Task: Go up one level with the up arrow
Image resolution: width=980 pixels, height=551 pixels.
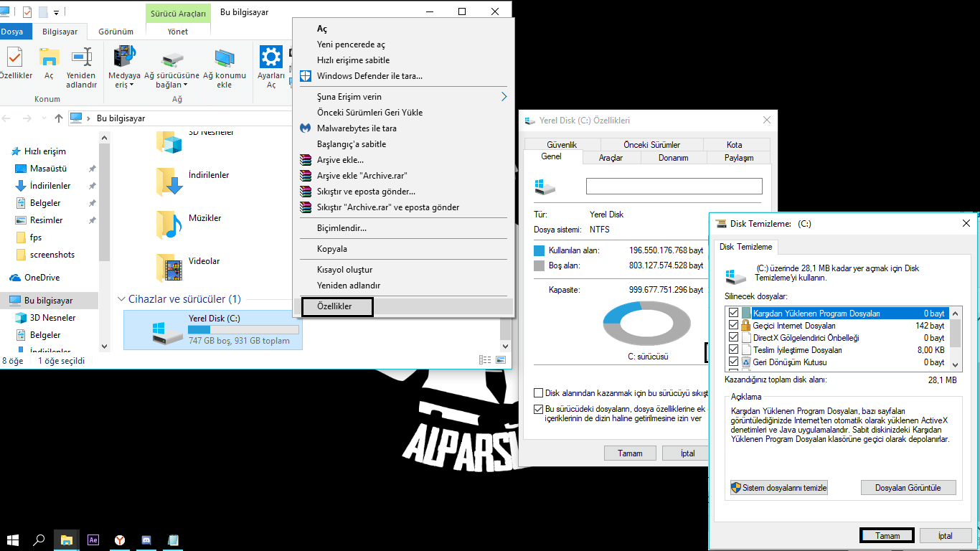Action: [60, 118]
